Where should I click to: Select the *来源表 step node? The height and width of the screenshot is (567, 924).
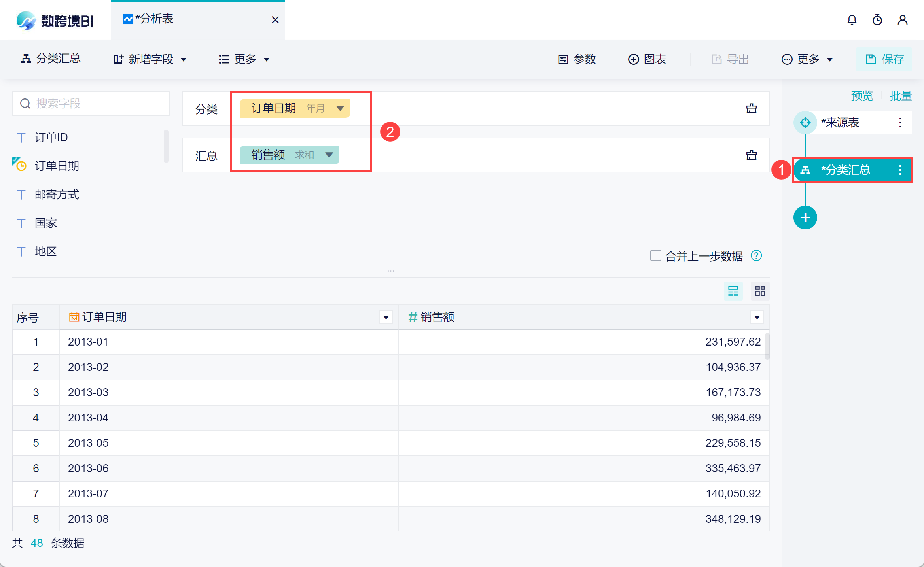click(840, 123)
